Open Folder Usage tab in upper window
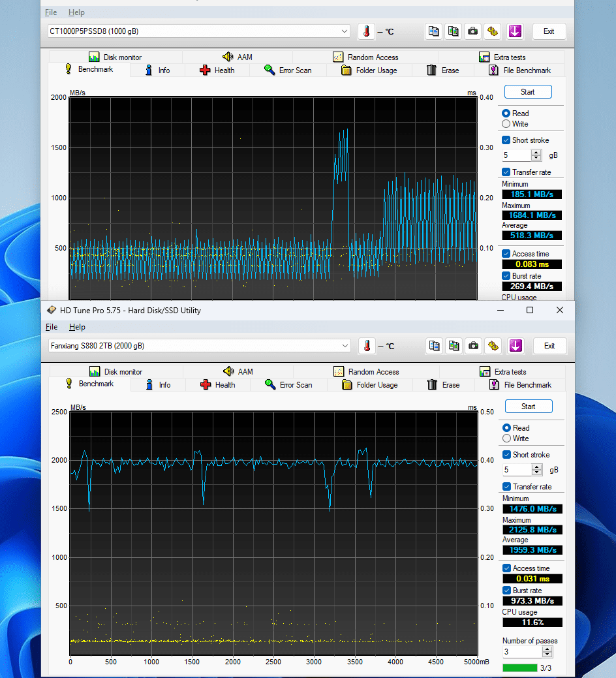Image resolution: width=616 pixels, height=678 pixels. [x=369, y=70]
